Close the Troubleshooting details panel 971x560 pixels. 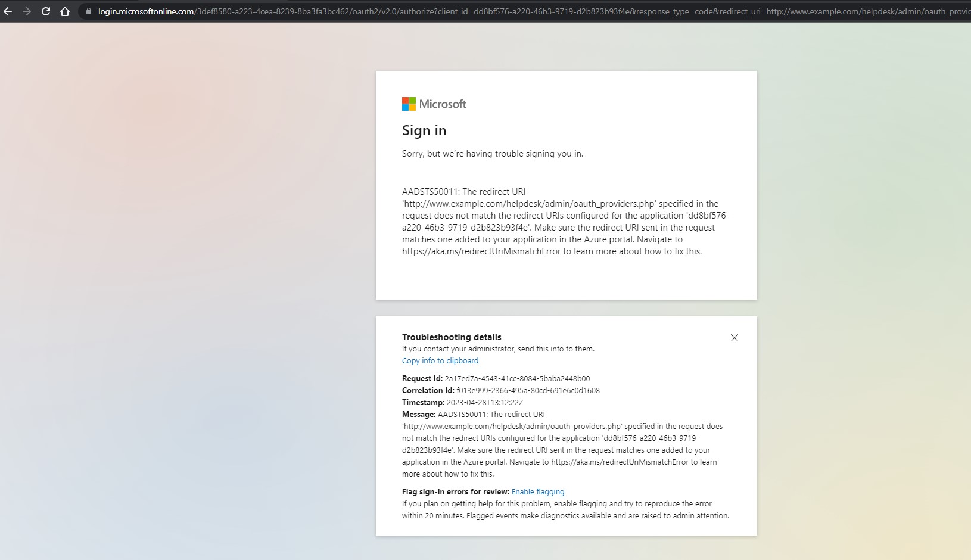[x=735, y=338]
